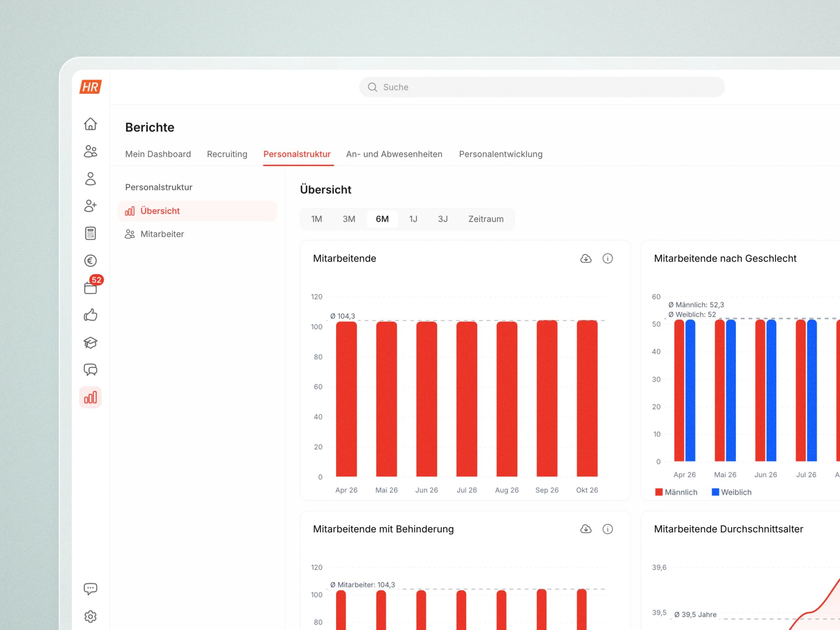Download the Mitarbeitende chart
Viewport: 840px width, 630px height.
point(586,258)
